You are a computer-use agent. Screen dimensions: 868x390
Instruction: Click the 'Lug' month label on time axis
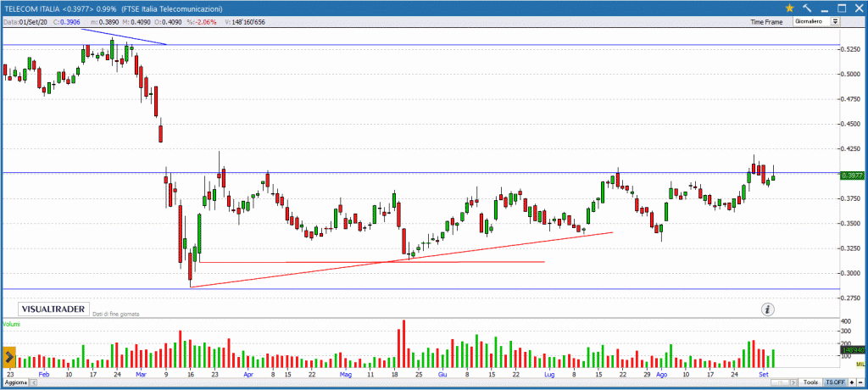pos(549,374)
